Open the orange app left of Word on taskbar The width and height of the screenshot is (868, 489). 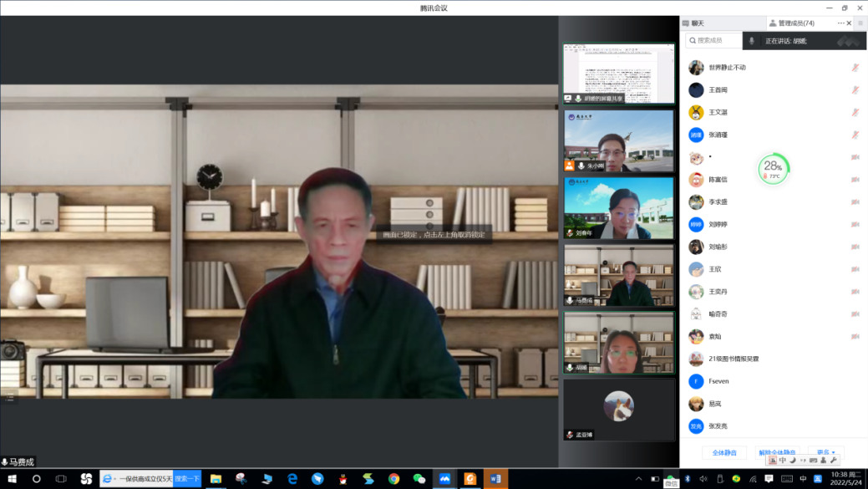[470, 479]
